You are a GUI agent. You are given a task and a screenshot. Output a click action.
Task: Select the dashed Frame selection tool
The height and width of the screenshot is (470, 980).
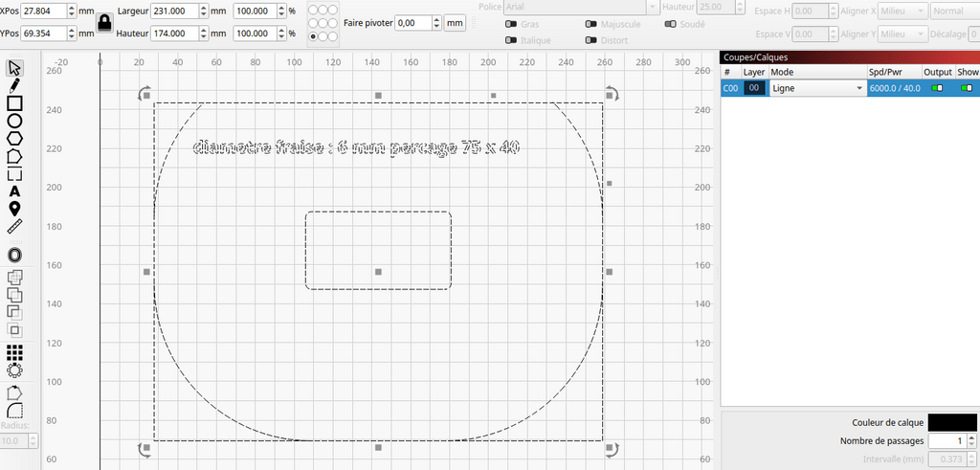pos(15,174)
